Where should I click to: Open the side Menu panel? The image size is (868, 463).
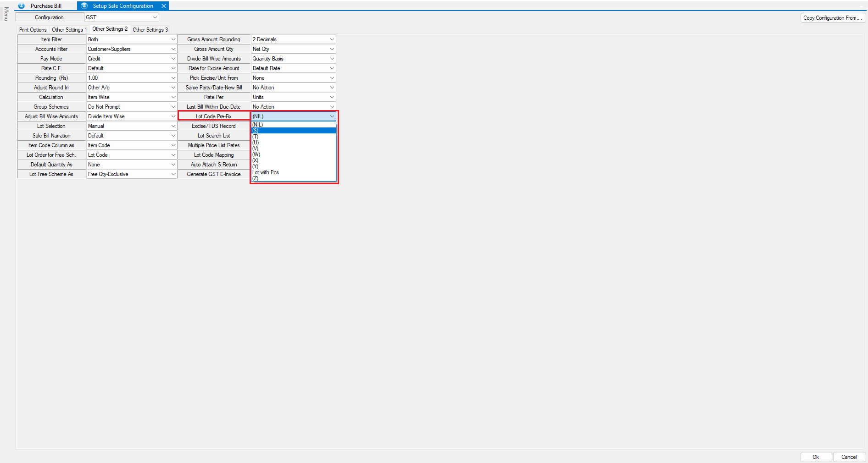[x=6, y=14]
